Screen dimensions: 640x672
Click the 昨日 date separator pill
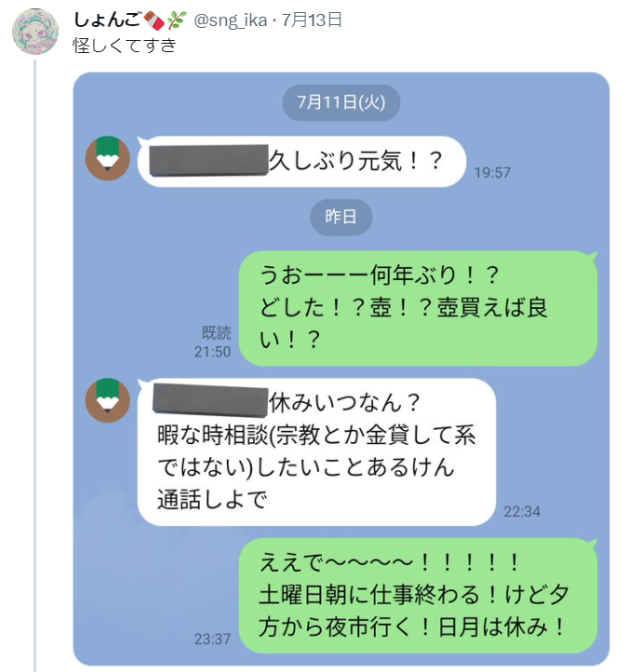click(x=341, y=215)
